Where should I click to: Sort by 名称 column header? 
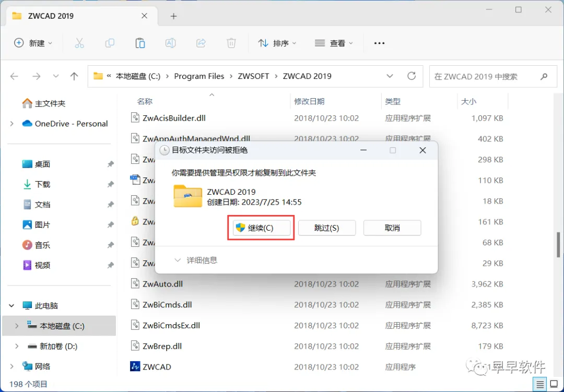(145, 101)
